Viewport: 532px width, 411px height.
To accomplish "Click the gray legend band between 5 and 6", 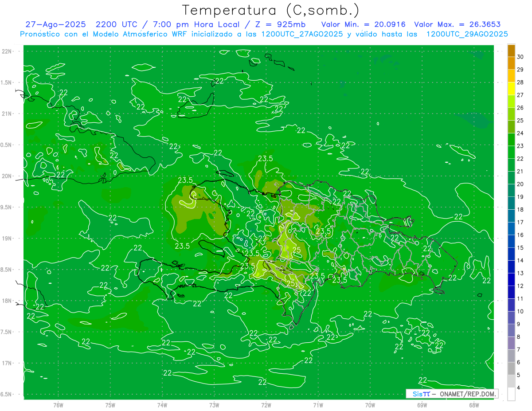I will click(x=511, y=368).
